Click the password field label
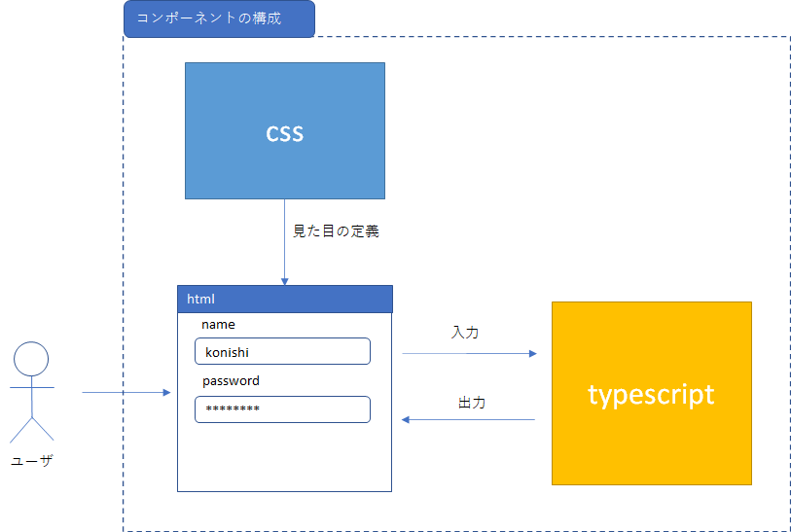The height and width of the screenshot is (532, 791). click(x=231, y=380)
